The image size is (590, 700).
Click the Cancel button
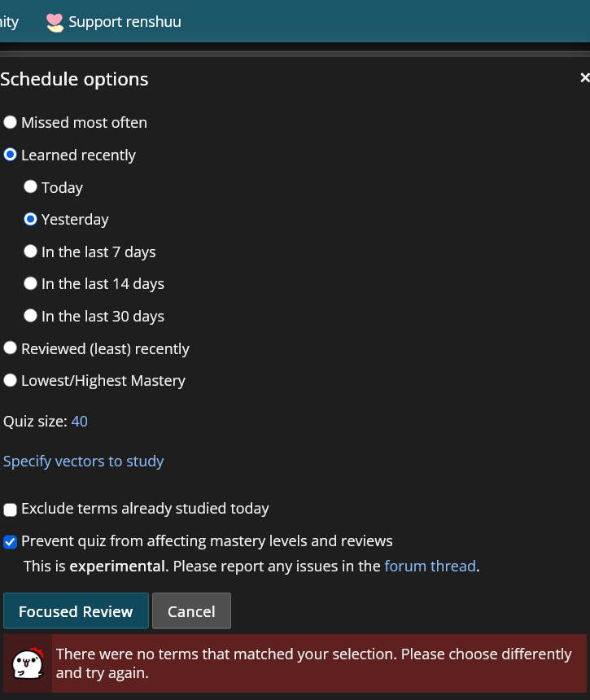tap(191, 610)
